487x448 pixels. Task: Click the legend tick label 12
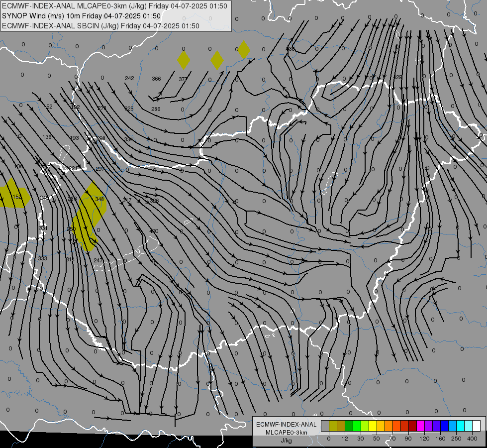point(344,439)
